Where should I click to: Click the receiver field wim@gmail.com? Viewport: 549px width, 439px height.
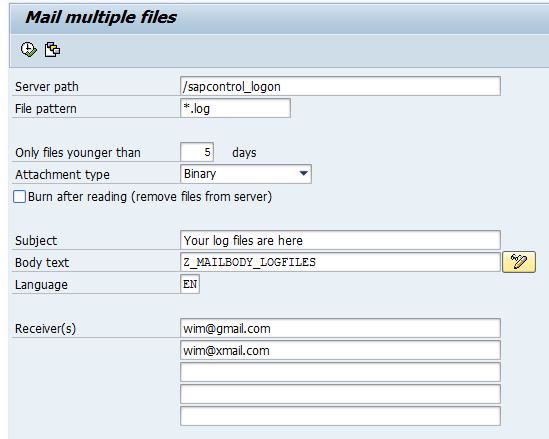point(340,328)
